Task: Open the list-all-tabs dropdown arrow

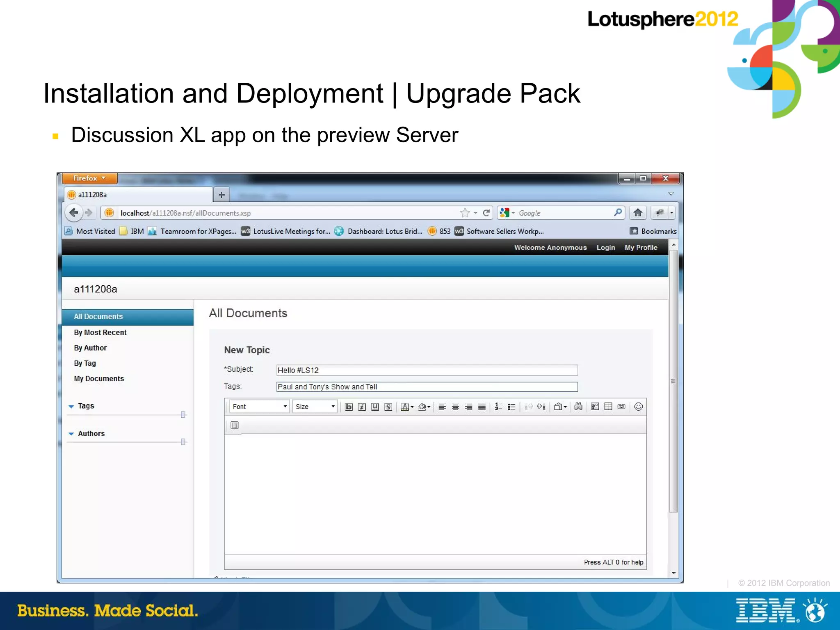Action: [671, 194]
